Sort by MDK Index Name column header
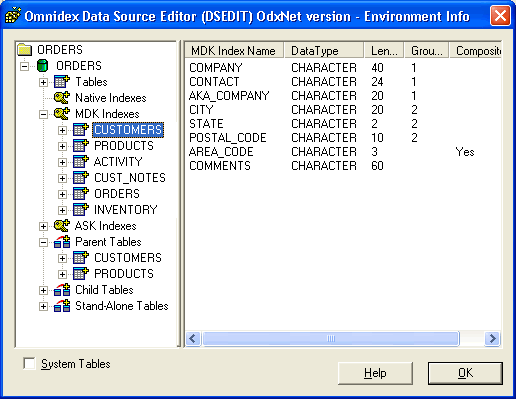Viewport: 516px width, 399px height. (x=234, y=51)
